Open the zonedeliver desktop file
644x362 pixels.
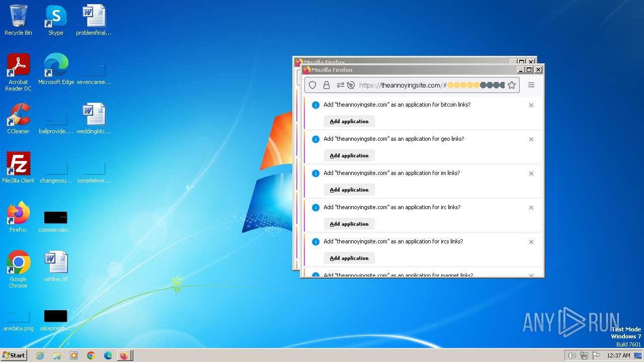tap(94, 168)
